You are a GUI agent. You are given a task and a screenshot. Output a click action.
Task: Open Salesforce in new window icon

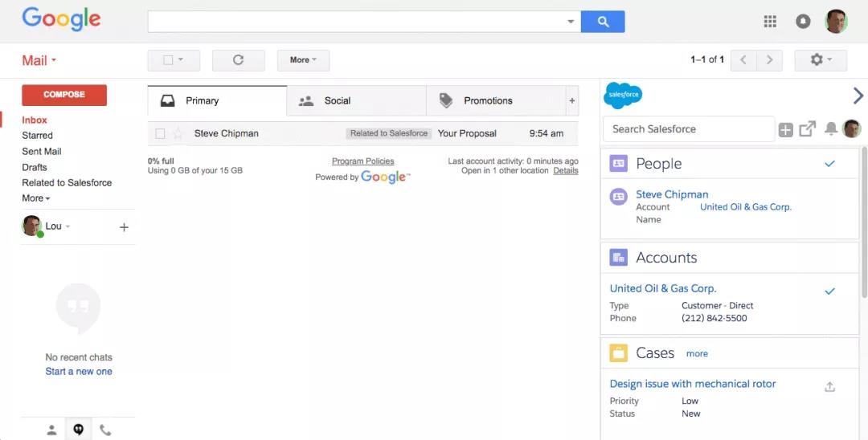[807, 128]
